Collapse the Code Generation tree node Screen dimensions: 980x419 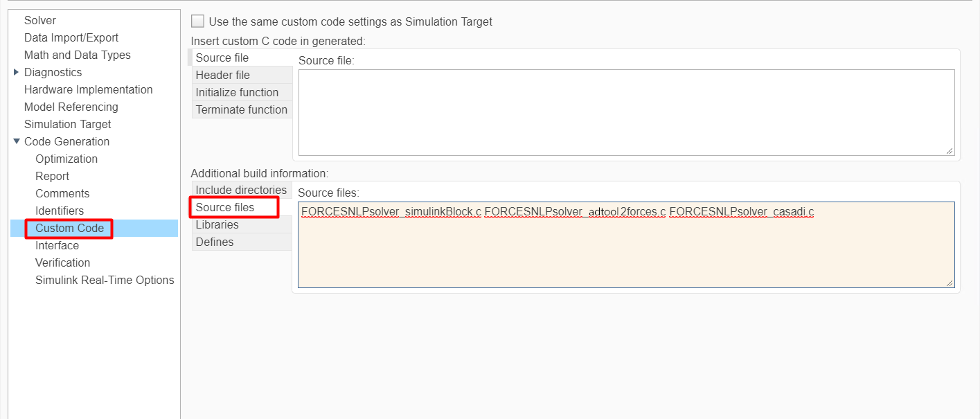pyautogui.click(x=17, y=141)
